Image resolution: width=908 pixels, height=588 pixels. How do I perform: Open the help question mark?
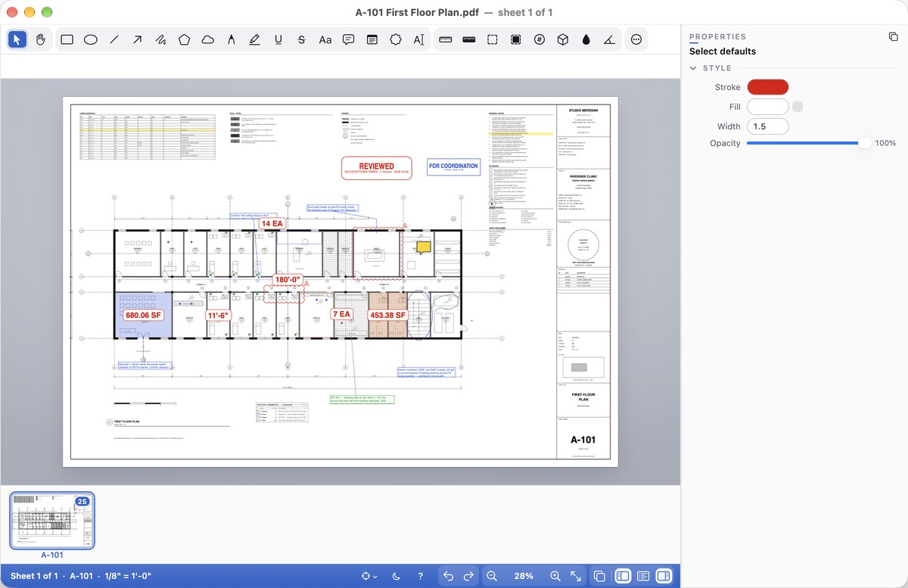(421, 576)
